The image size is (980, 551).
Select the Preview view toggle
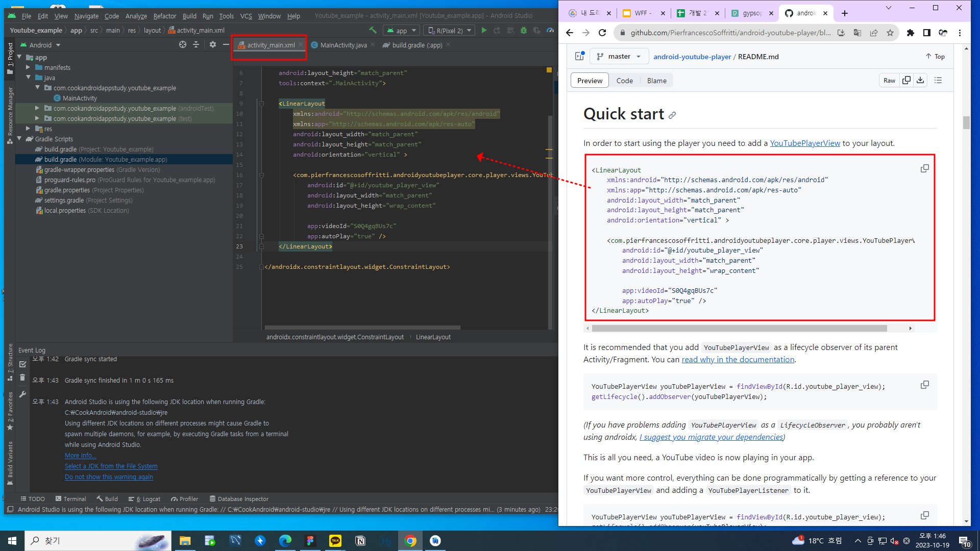(590, 81)
